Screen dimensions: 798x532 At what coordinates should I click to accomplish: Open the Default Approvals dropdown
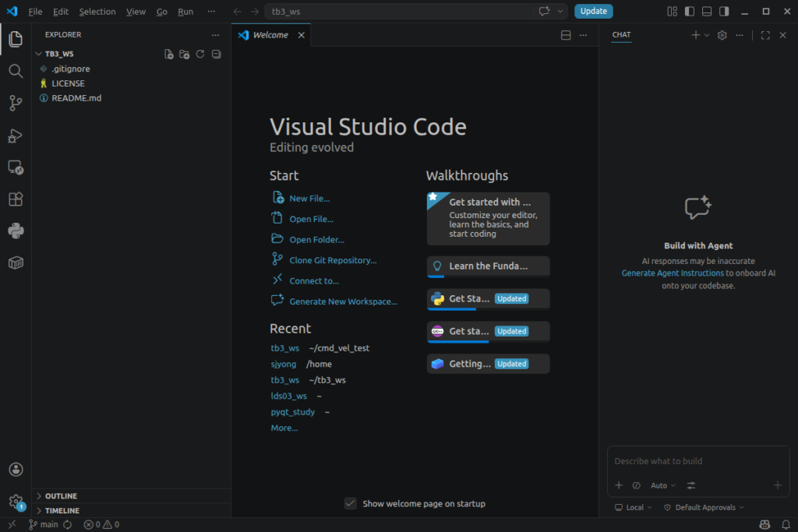pyautogui.click(x=704, y=508)
